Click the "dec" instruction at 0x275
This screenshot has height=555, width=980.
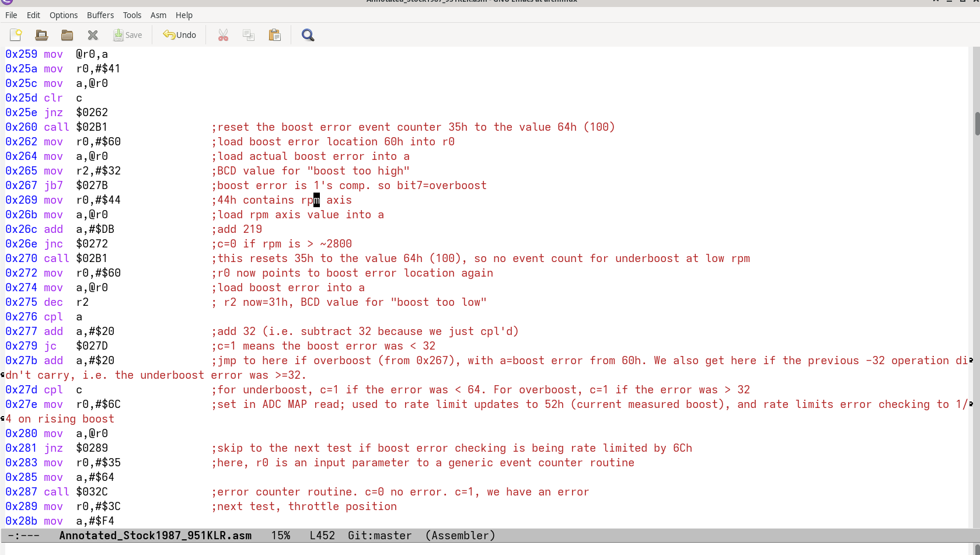point(53,302)
